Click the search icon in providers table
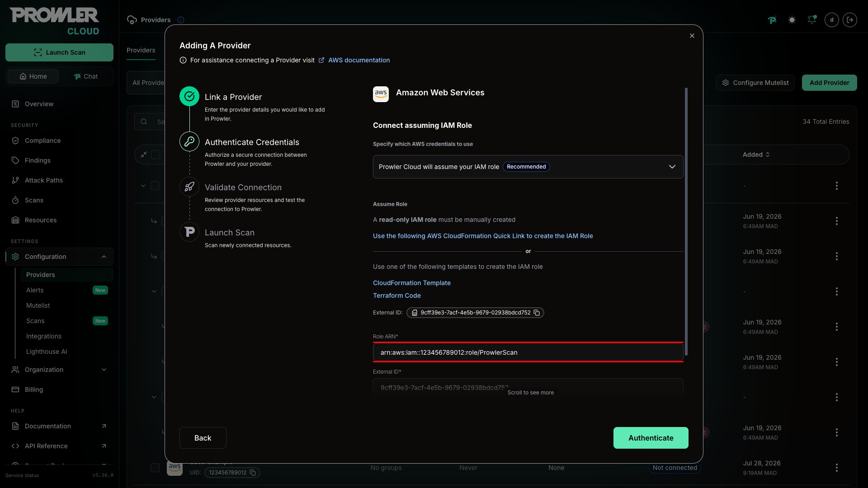 [144, 122]
